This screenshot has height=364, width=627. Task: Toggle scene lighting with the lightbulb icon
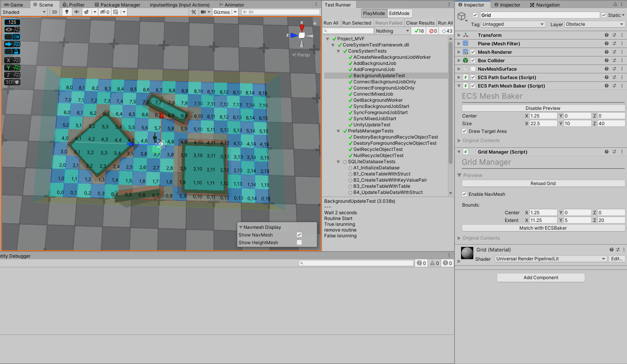[x=67, y=12]
